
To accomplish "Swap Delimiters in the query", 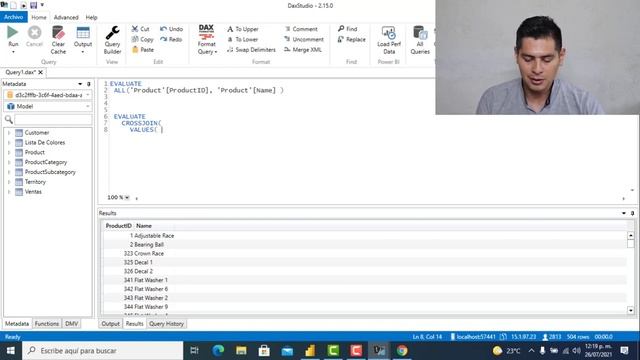I will pyautogui.click(x=251, y=49).
